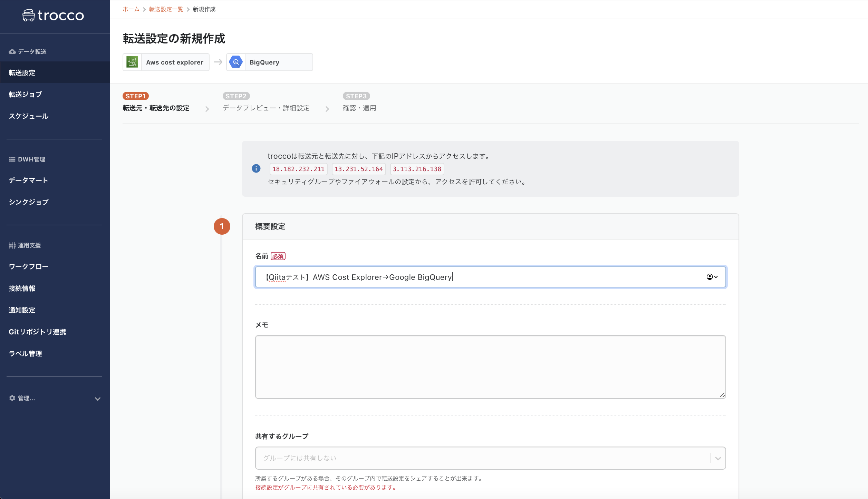Image resolution: width=868 pixels, height=499 pixels.
Task: Open データマート in the sidebar
Action: 28,180
